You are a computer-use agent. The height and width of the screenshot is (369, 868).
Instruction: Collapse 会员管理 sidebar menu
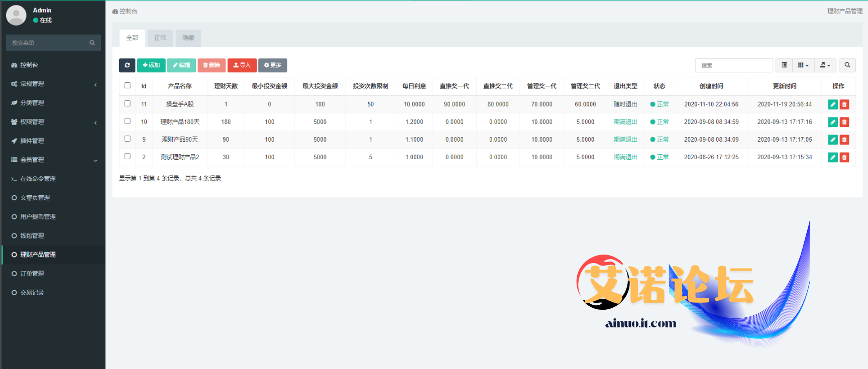(53, 160)
